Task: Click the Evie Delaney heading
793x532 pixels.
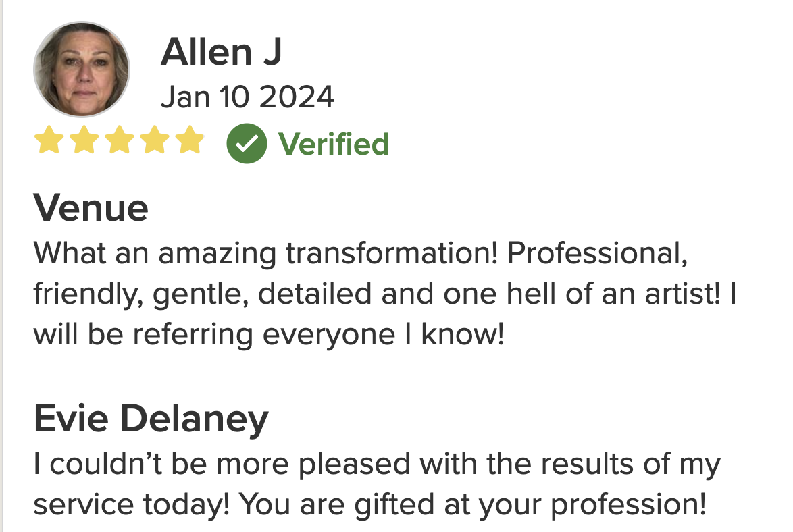Action: [151, 419]
